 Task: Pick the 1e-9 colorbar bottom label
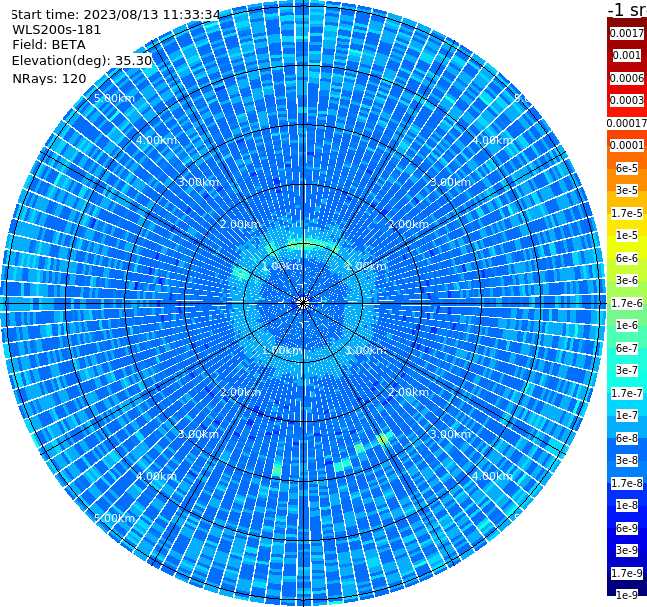pyautogui.click(x=627, y=595)
